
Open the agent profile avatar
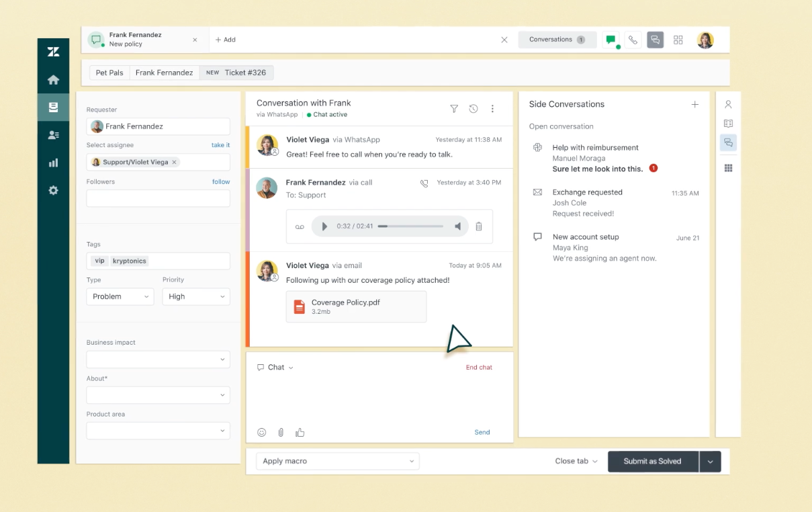pos(705,40)
